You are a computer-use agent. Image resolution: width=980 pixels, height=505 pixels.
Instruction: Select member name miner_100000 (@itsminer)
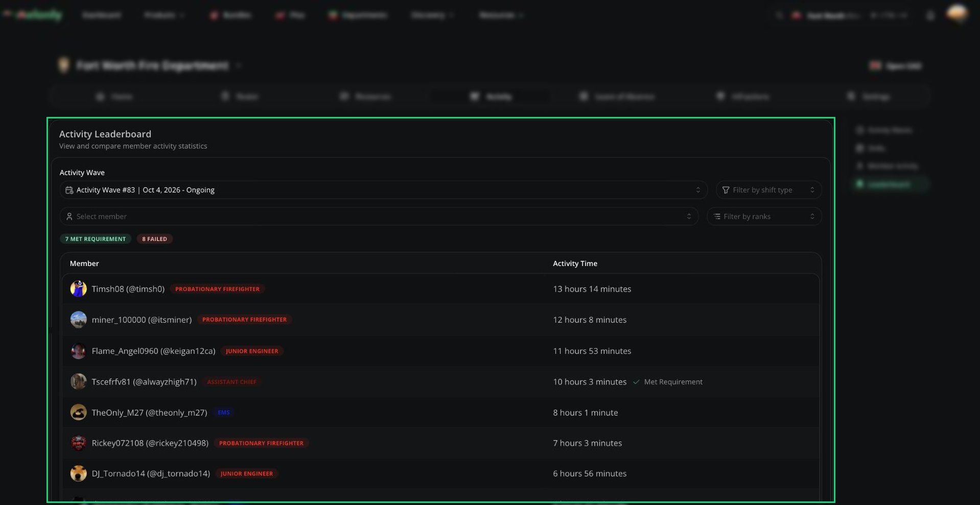(142, 320)
